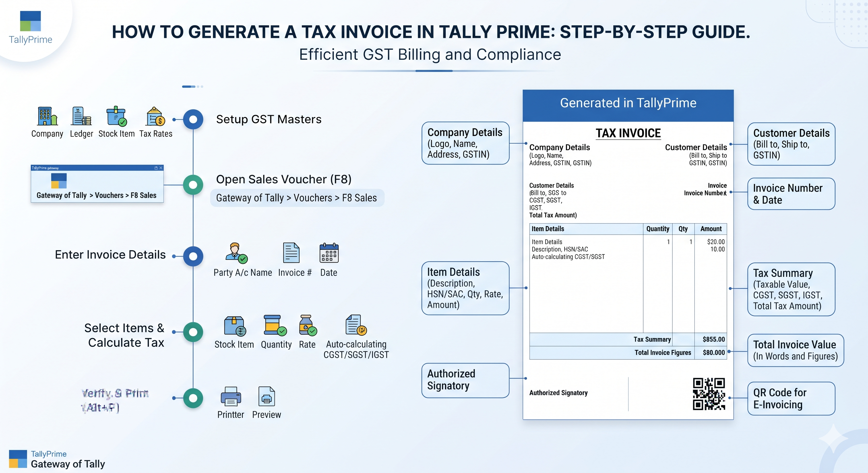
Task: Click the Item Details callout box
Action: pos(465,288)
